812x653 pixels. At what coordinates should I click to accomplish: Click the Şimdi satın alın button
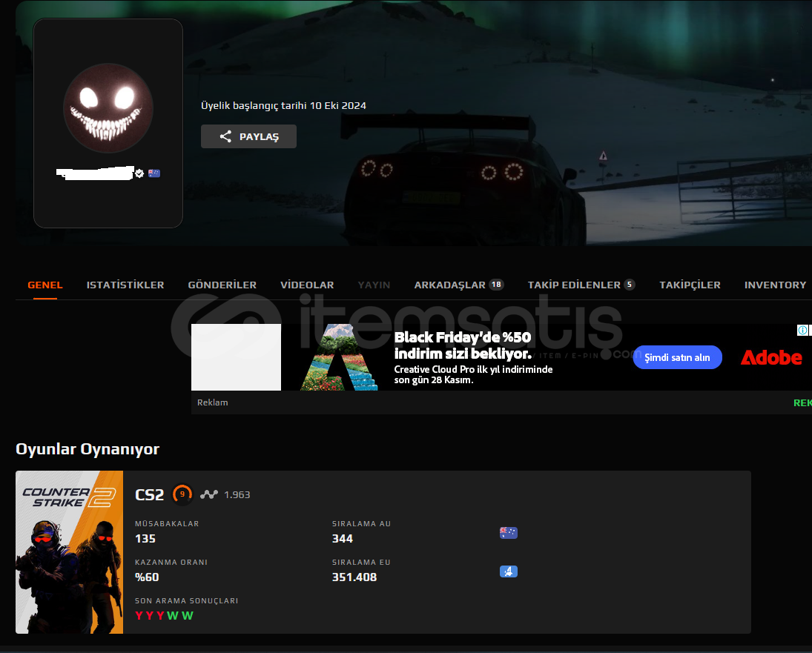(x=677, y=357)
